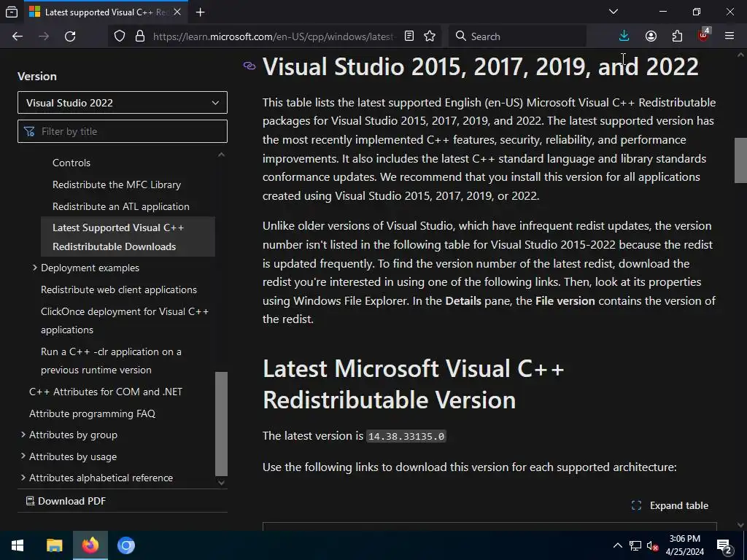Select Latest Supported Visual C++ Redistributable Downloads
Viewport: 747px width, 560px height.
pyautogui.click(x=128, y=237)
